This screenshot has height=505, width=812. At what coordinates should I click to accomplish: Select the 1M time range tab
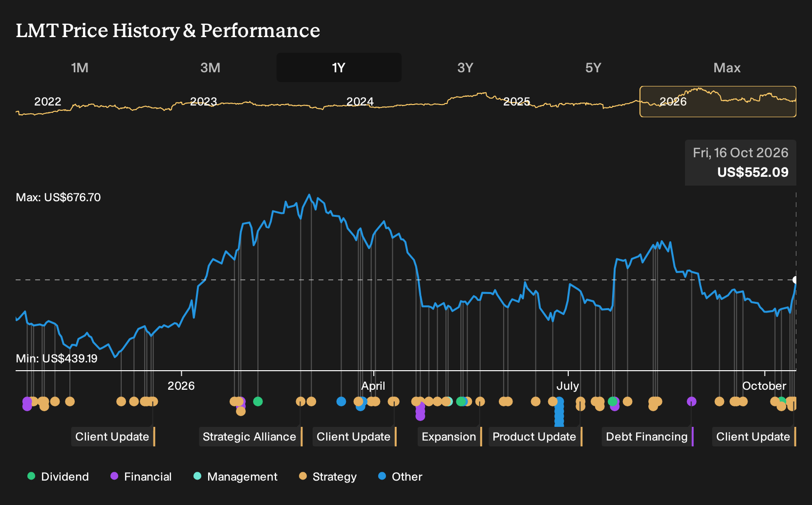80,67
